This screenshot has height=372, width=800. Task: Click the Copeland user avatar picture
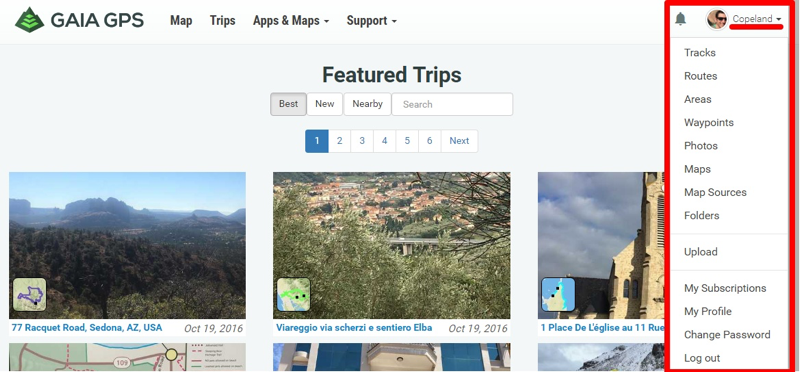click(716, 19)
